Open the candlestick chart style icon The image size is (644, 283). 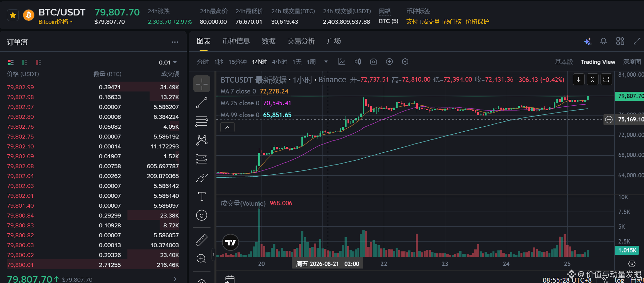(358, 62)
